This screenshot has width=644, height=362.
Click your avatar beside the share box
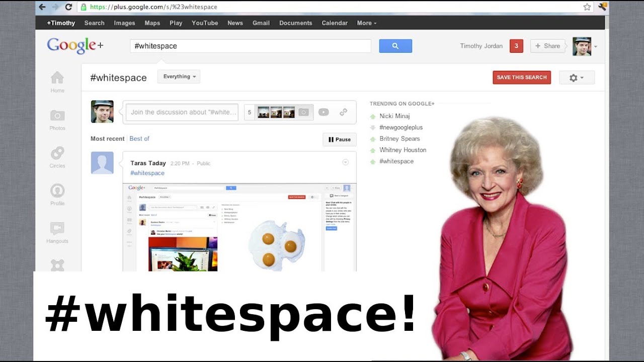pos(102,112)
